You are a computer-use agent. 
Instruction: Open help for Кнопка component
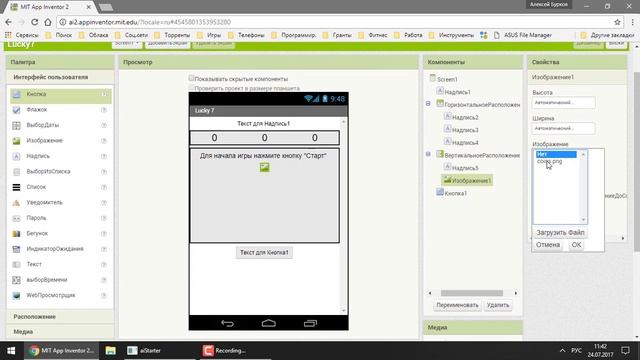(x=104, y=94)
